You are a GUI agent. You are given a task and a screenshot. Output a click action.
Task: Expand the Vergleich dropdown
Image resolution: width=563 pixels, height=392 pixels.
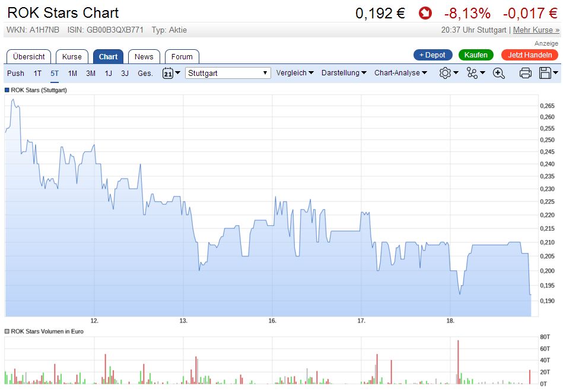click(295, 73)
